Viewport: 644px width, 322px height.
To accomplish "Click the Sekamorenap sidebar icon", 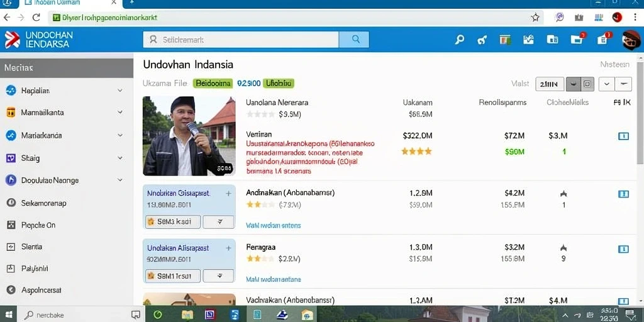I will pos(11,203).
